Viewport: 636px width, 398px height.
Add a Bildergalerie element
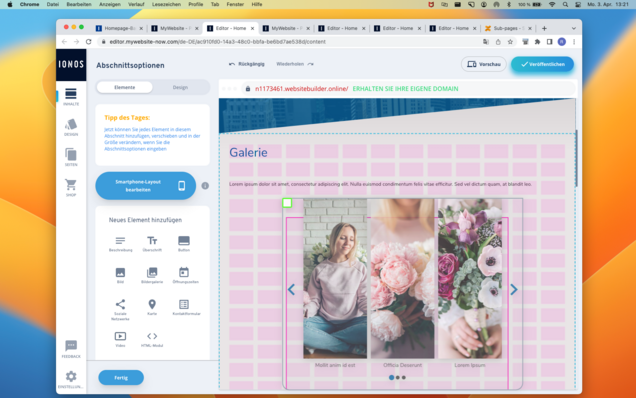152,275
